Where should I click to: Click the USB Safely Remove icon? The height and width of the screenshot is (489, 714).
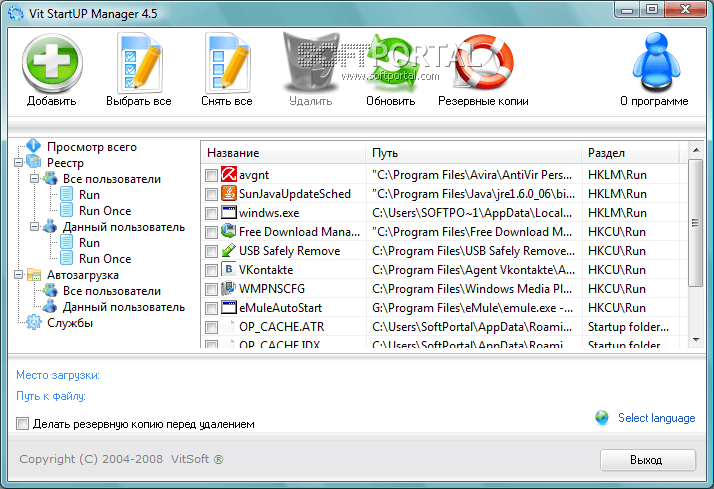click(229, 250)
